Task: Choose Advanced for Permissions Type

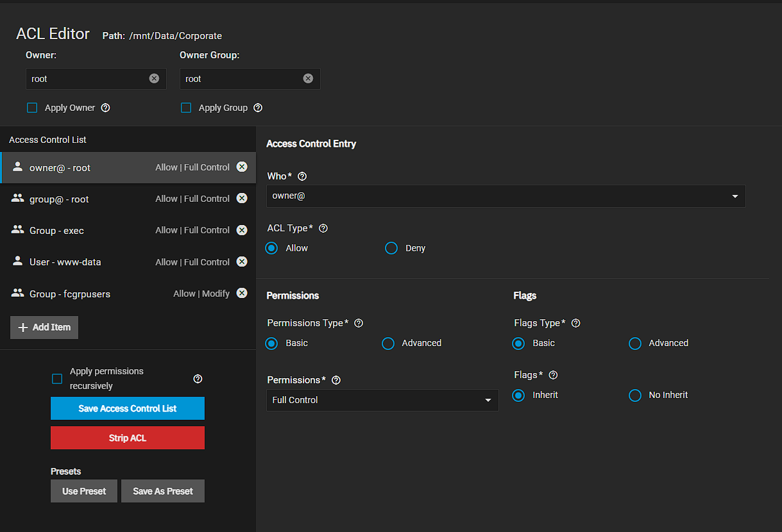Action: (x=388, y=343)
